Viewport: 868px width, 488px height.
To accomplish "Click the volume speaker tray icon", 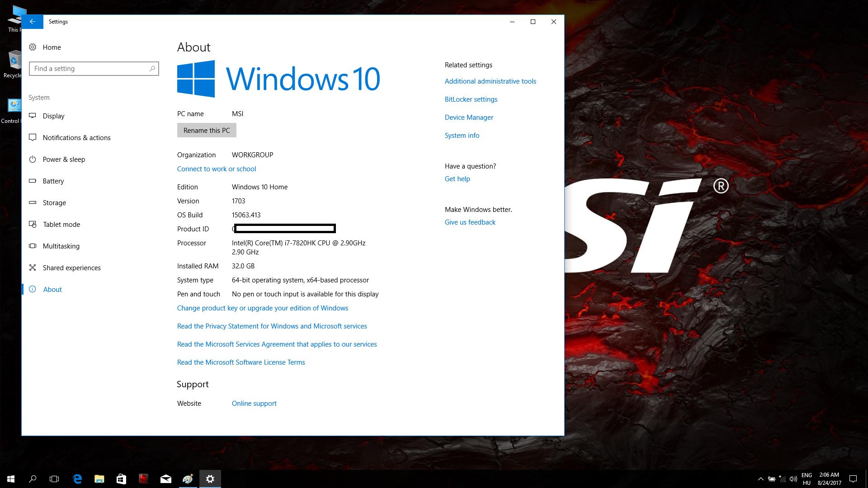I will (x=793, y=479).
